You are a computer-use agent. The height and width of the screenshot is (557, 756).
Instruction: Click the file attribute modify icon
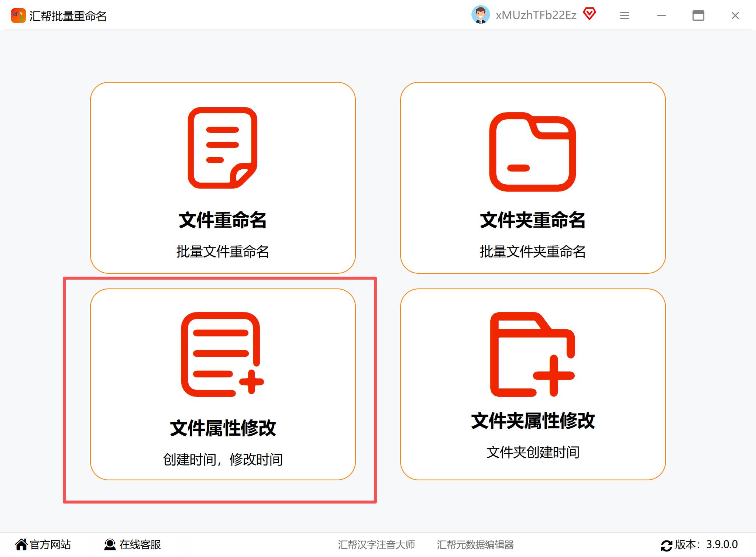[x=222, y=354]
